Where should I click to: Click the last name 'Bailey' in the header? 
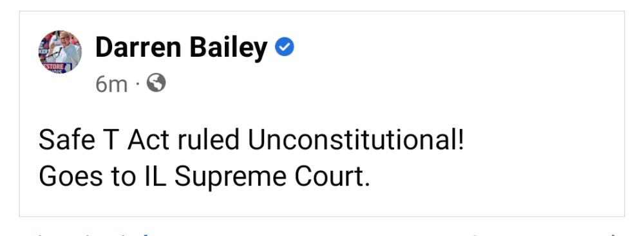[x=229, y=48]
